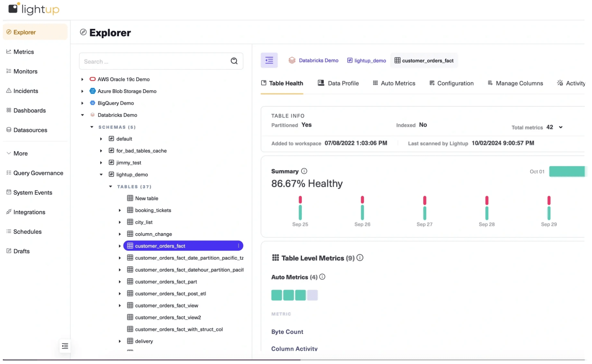Open Dashboards from the sidebar
This screenshot has height=364, width=592.
pyautogui.click(x=30, y=110)
